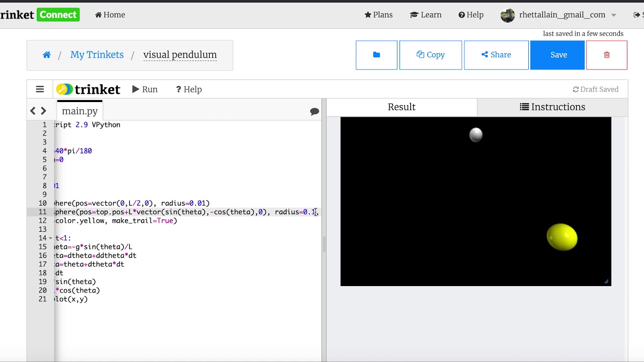Click the Save button
This screenshot has height=362, width=644.
(x=558, y=55)
